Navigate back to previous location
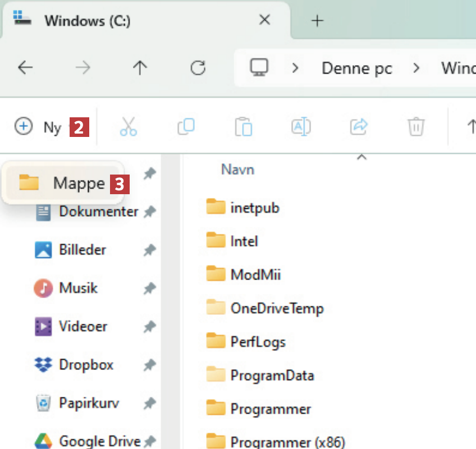 (x=25, y=68)
